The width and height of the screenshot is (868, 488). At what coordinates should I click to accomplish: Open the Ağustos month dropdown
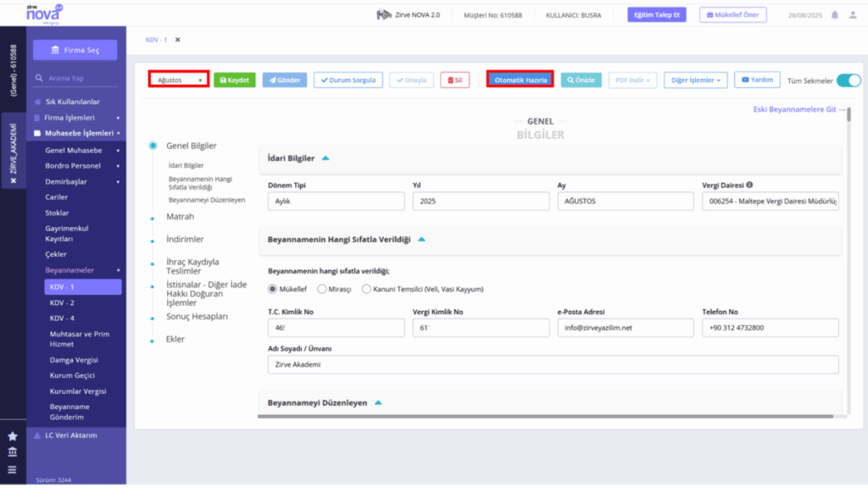pyautogui.click(x=179, y=80)
